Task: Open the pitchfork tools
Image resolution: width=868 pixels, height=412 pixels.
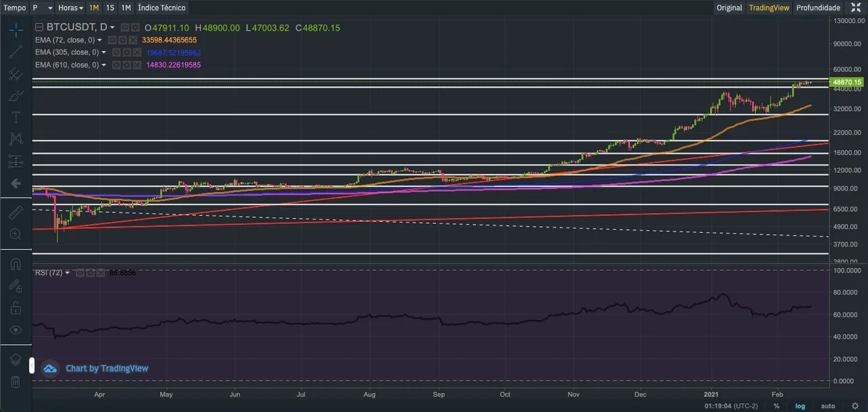Action: point(16,74)
